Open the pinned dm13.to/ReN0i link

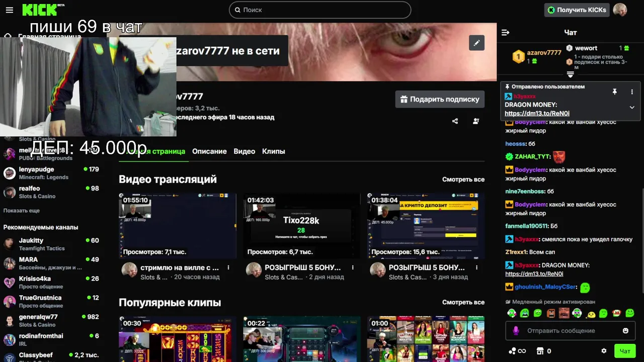pos(537,113)
